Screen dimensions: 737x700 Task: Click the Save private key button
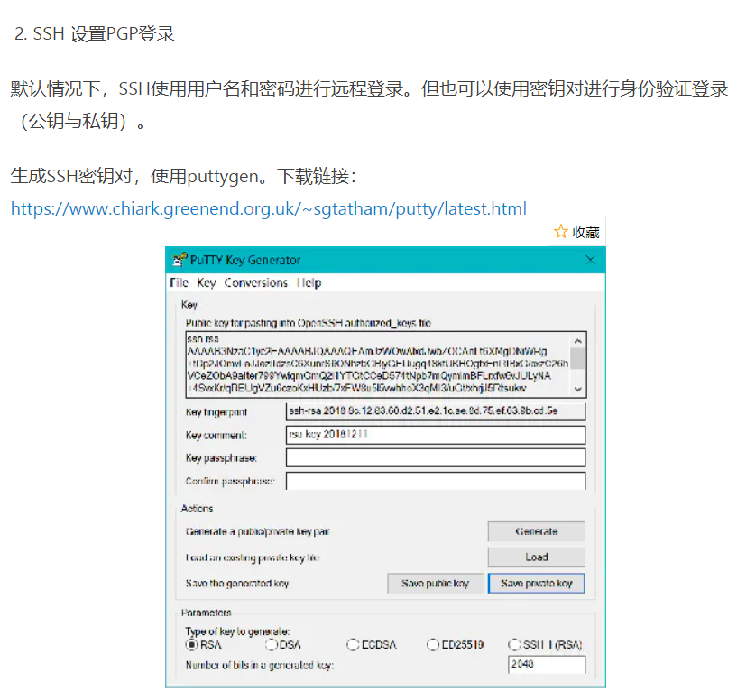click(535, 583)
